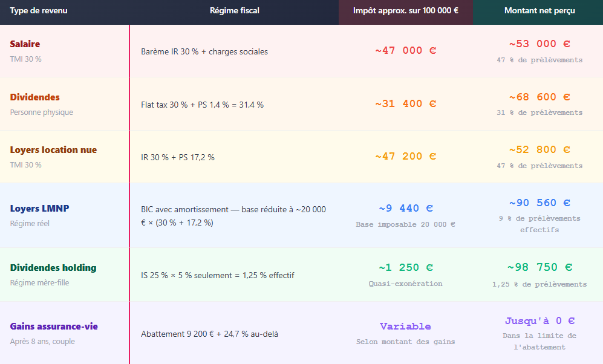Select the 'Salaire' row title
This screenshot has height=364, width=603.
(25, 44)
